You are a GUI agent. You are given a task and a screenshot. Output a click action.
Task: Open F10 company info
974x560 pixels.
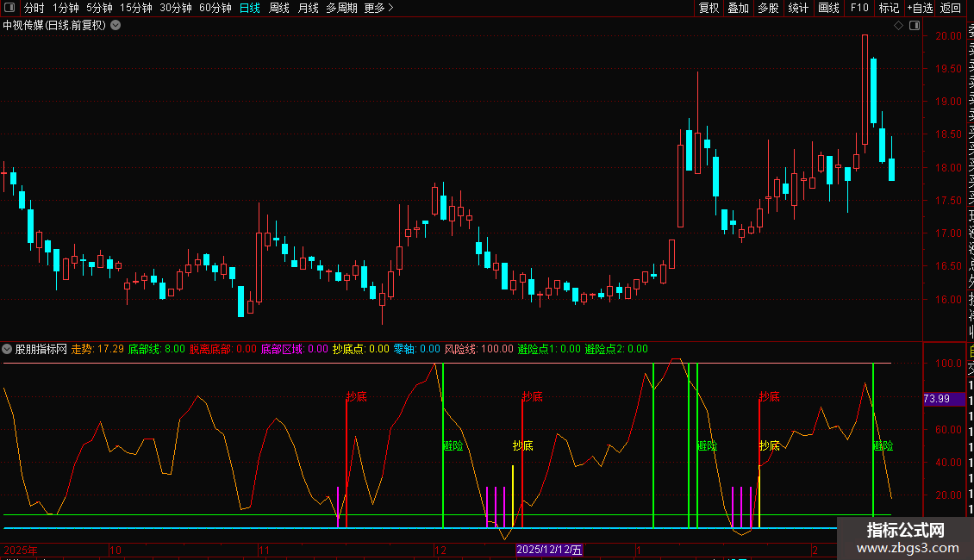click(x=859, y=8)
